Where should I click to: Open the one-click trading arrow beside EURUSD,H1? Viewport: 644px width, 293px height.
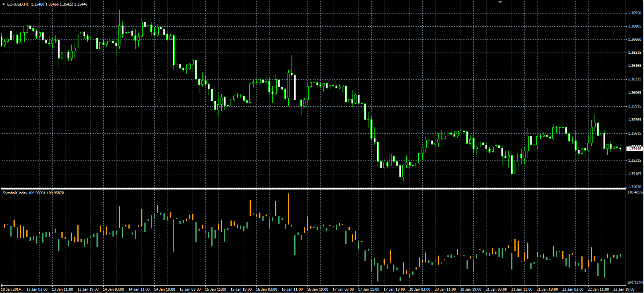point(4,4)
